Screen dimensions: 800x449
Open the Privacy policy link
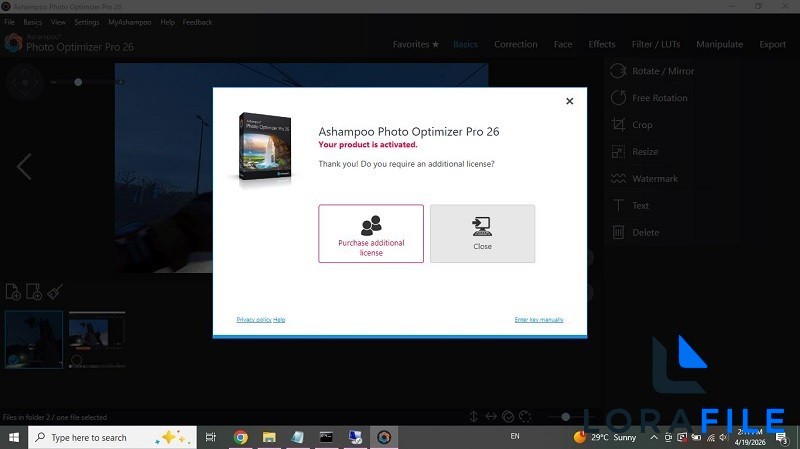[254, 319]
